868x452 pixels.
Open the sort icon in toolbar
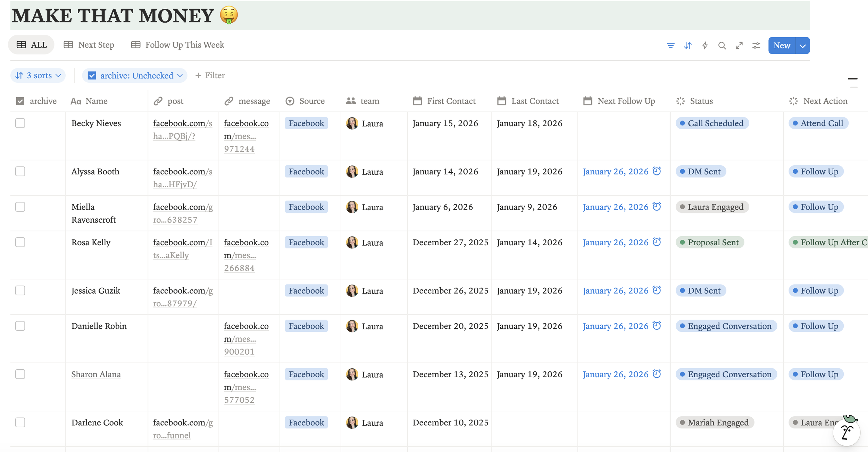pyautogui.click(x=687, y=46)
